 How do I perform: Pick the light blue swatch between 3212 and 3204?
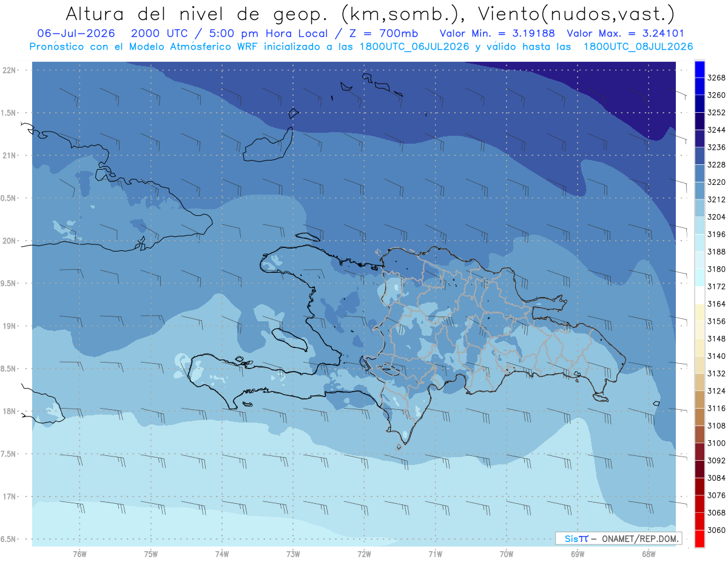[x=699, y=209]
